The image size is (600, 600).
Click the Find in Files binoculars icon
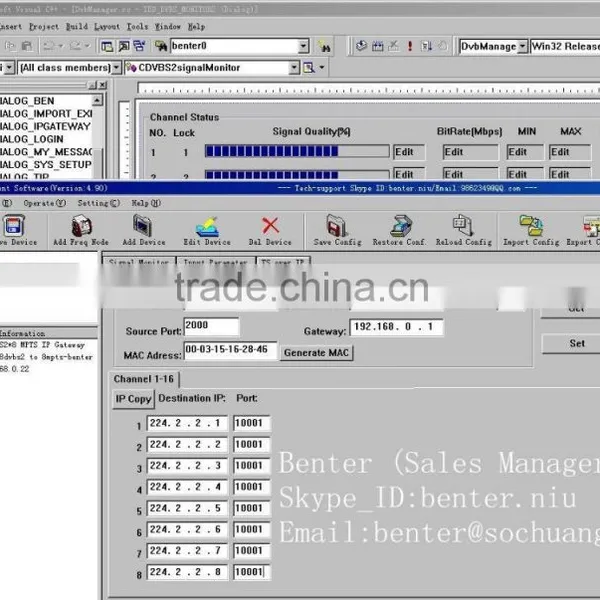161,46
